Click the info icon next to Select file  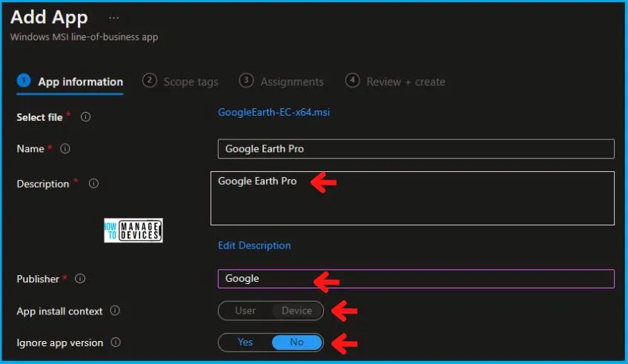85,117
